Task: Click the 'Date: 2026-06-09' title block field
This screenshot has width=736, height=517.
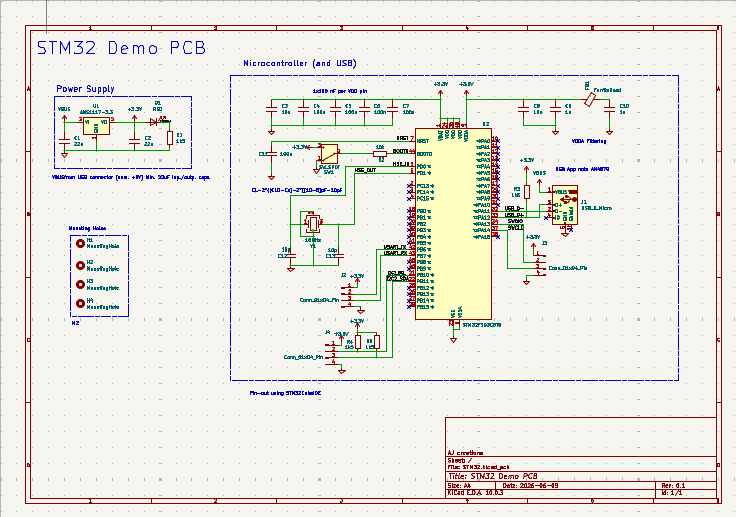Action: [530, 486]
